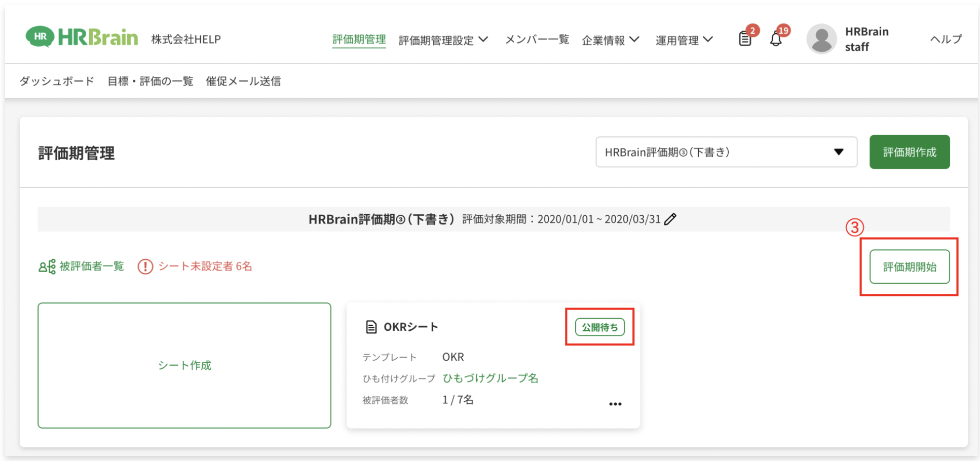The height and width of the screenshot is (461, 980).
Task: Click the OKRシート document icon
Action: pyautogui.click(x=371, y=327)
